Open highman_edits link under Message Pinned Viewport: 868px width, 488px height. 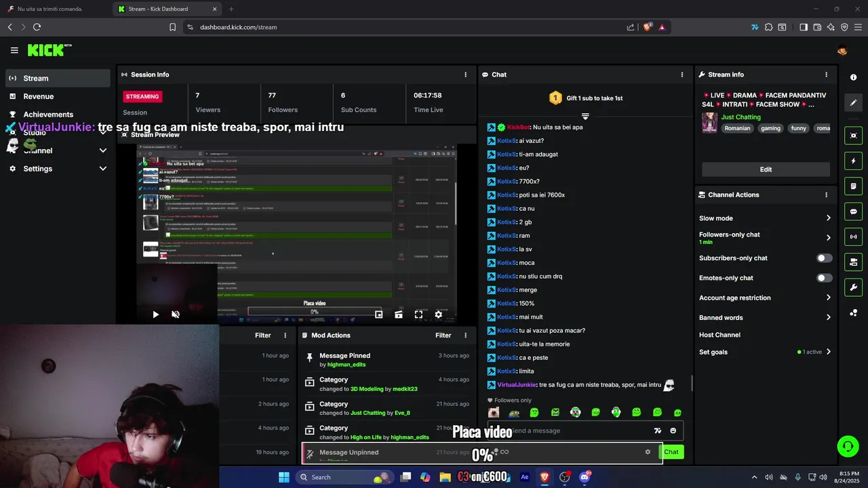pos(347,365)
